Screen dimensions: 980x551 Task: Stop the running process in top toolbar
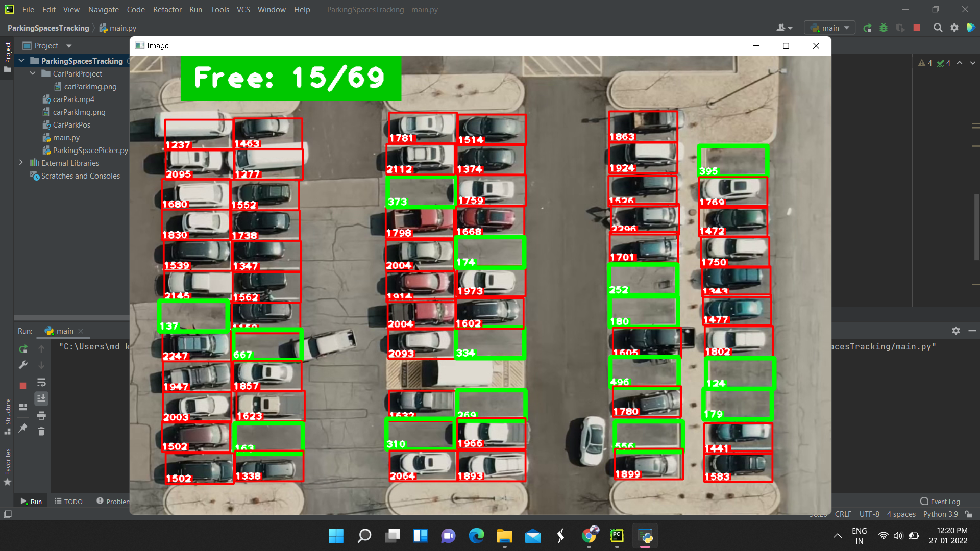click(917, 28)
